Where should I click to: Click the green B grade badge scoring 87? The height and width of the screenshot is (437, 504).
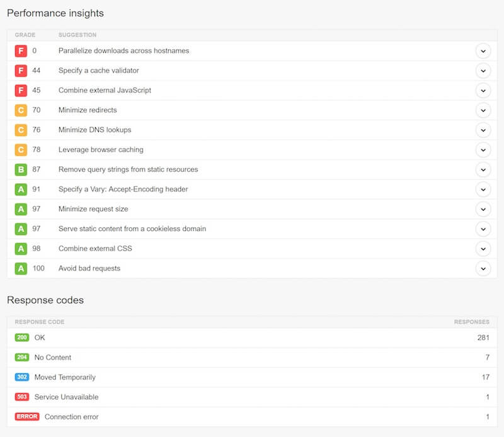[x=21, y=169]
